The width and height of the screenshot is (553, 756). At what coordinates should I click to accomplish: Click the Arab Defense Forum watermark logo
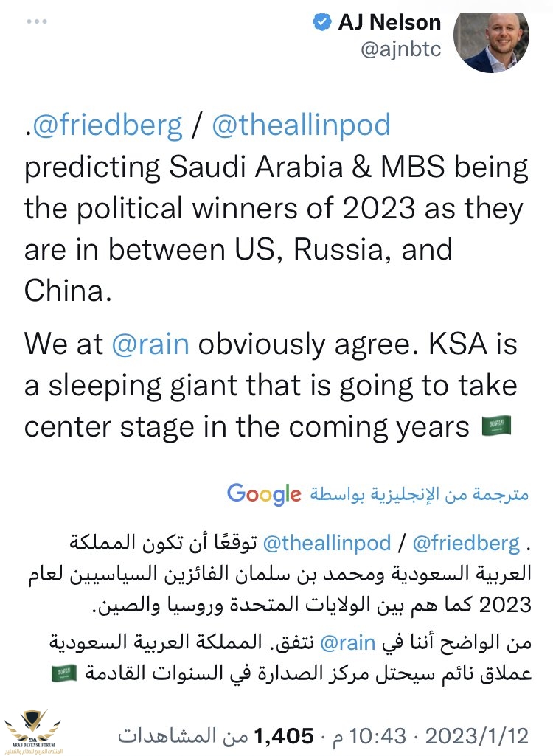pyautogui.click(x=33, y=731)
